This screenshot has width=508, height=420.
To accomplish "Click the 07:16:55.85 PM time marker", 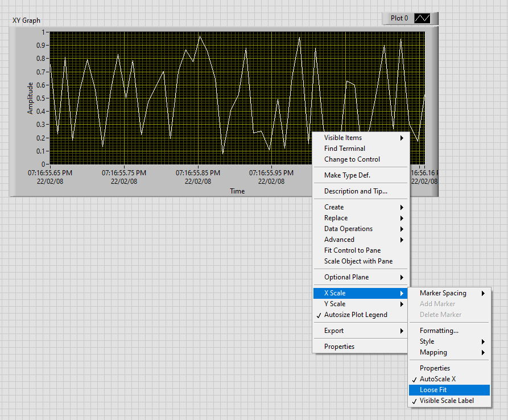I will pos(197,177).
